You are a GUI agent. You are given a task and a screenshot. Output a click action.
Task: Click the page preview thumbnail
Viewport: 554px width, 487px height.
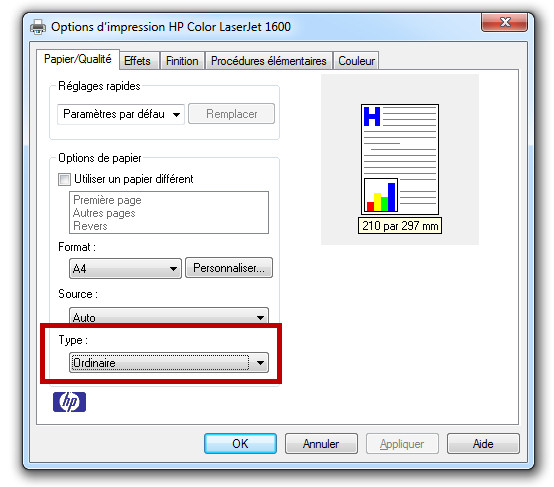(x=400, y=159)
